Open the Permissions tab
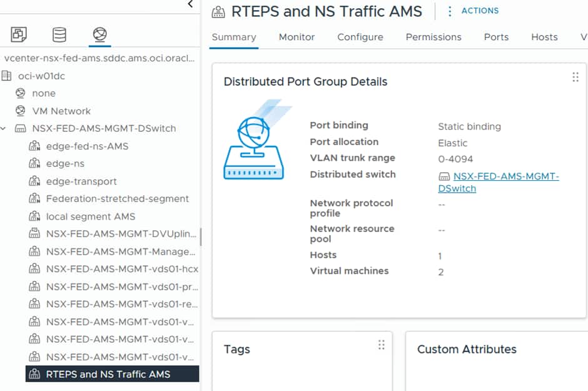Image resolution: width=588 pixels, height=391 pixels. click(433, 37)
